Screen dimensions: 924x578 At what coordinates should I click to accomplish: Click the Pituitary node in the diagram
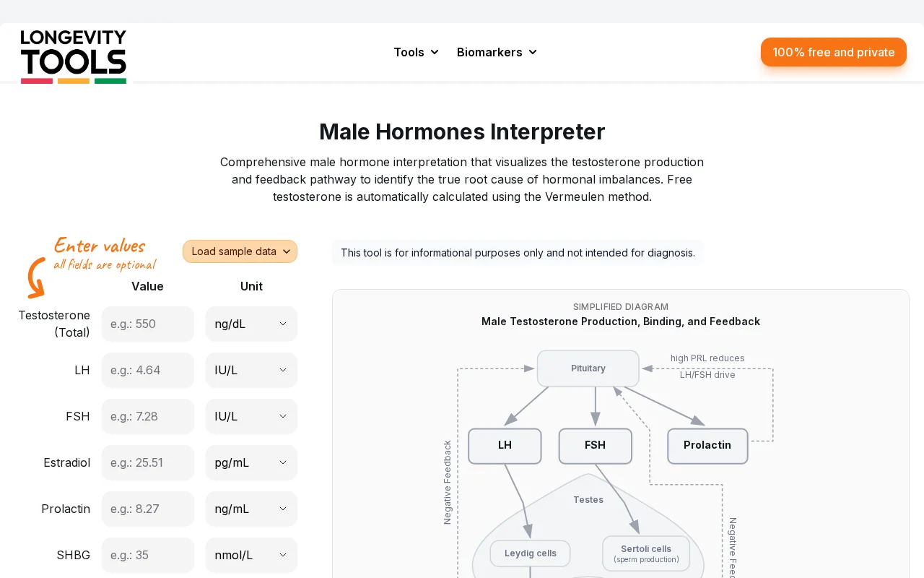click(588, 368)
